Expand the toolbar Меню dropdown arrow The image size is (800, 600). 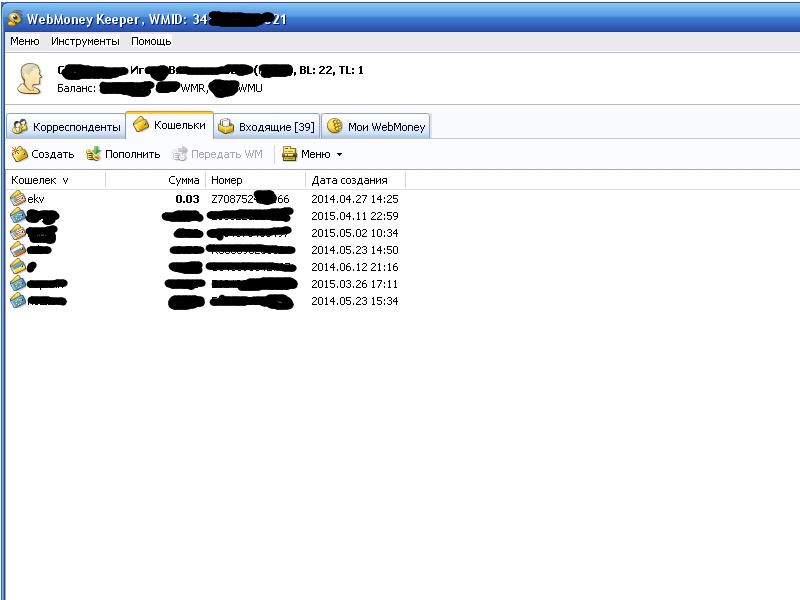click(339, 155)
